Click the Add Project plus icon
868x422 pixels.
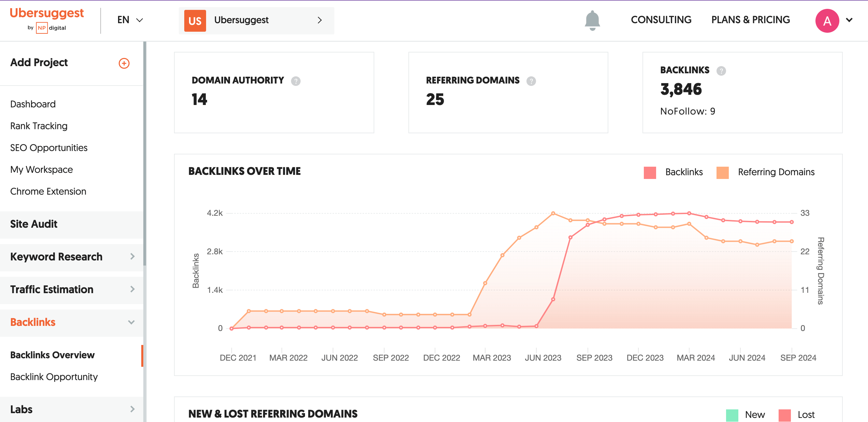click(124, 63)
